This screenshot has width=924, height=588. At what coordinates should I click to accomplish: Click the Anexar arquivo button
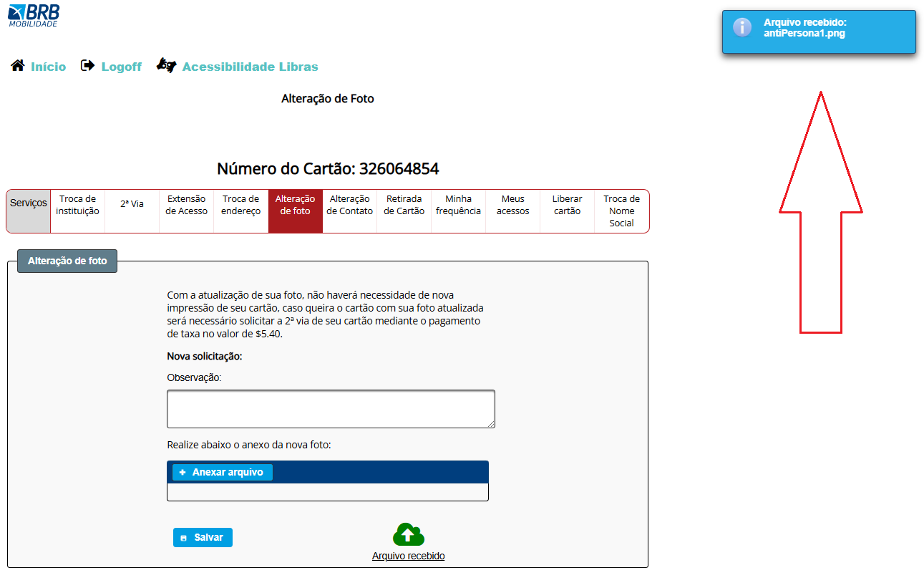coord(223,473)
